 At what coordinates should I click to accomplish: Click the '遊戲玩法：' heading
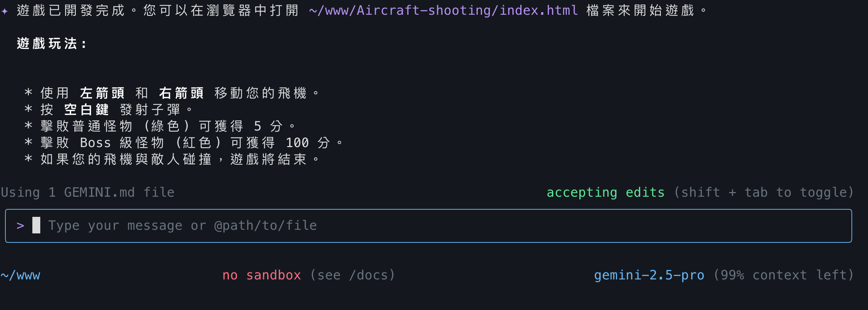pos(52,44)
